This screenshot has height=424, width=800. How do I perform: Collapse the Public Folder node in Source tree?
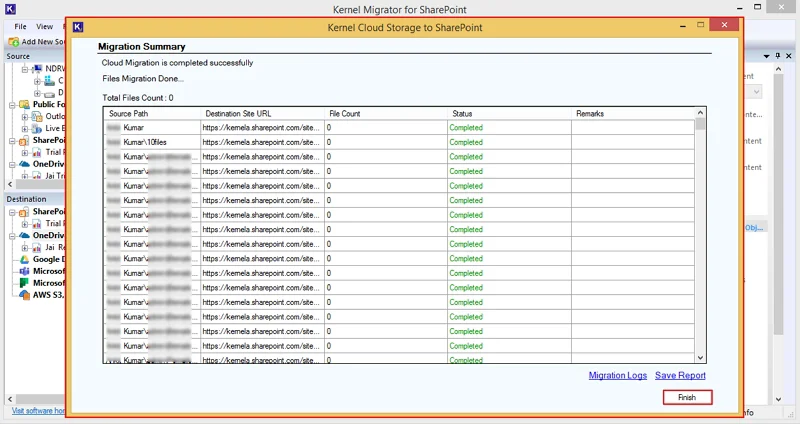click(x=12, y=105)
